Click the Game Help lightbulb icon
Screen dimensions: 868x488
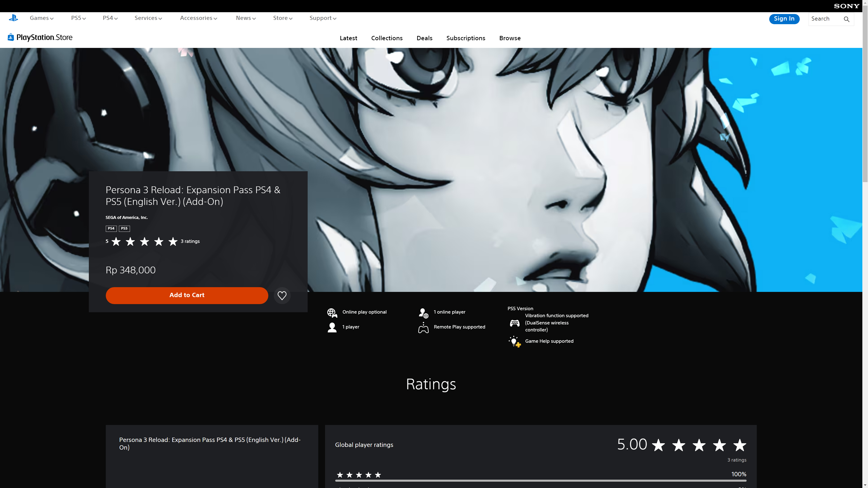click(x=514, y=342)
